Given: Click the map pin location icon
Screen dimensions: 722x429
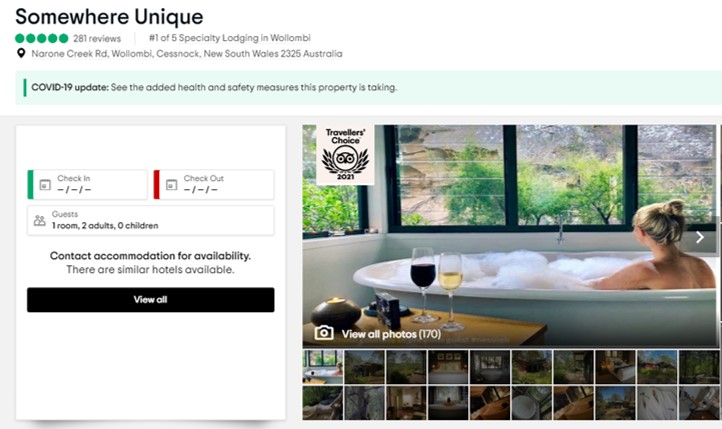Looking at the screenshot, I should coord(21,53).
